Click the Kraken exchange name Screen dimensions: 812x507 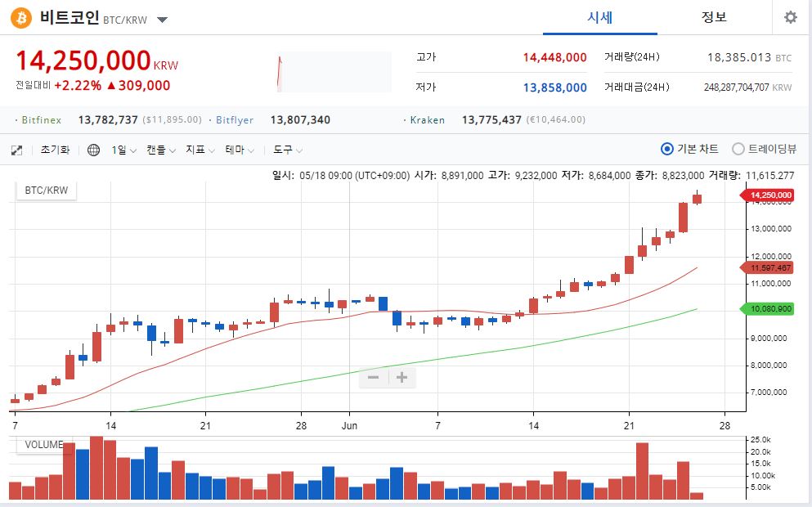tap(427, 120)
